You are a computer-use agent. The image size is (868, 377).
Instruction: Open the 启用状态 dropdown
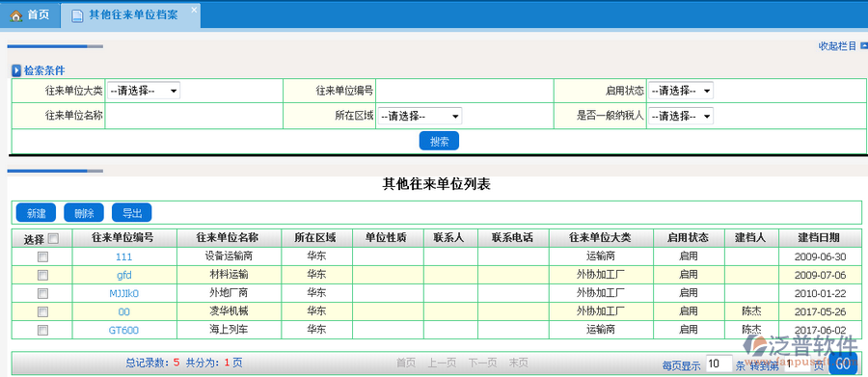point(681,91)
